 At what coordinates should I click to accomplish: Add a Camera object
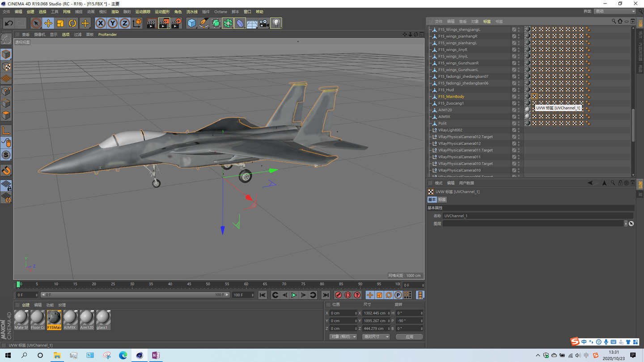coord(264,23)
